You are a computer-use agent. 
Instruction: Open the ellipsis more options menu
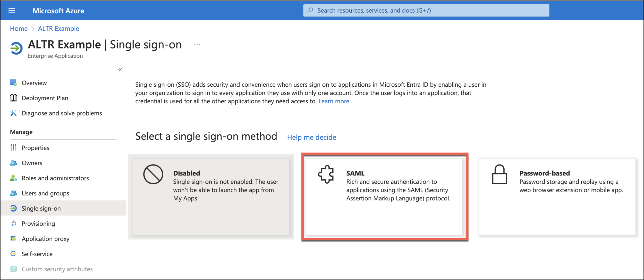tap(197, 45)
